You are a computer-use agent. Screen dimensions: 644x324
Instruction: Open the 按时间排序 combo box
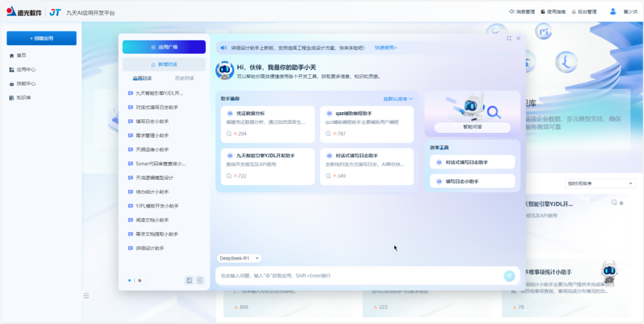(x=599, y=183)
